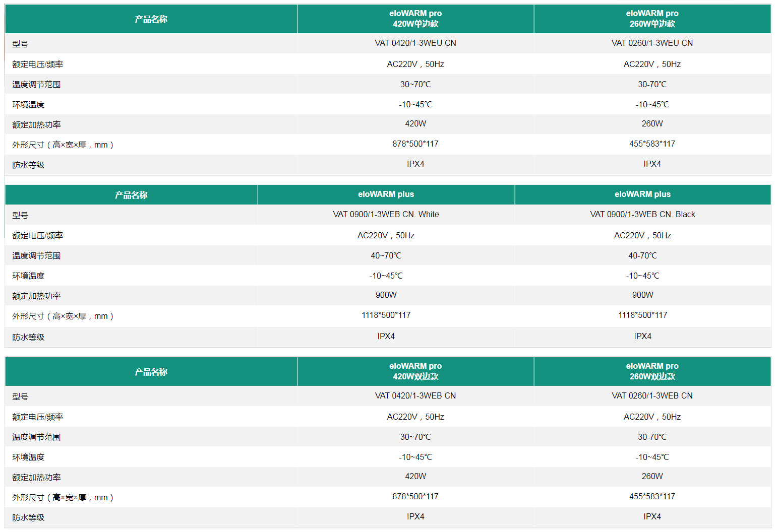Click the 900W power value under Black model
Viewport: 777px width, 532px height.
642,295
